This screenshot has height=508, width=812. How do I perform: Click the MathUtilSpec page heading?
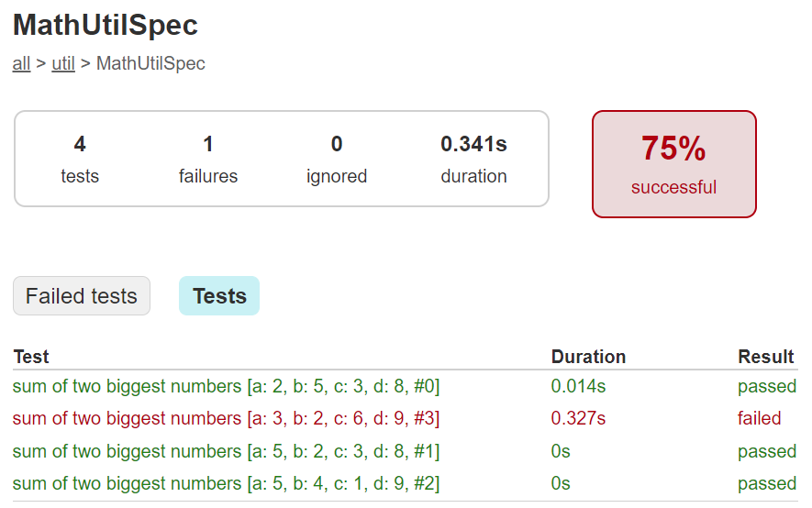point(106,25)
